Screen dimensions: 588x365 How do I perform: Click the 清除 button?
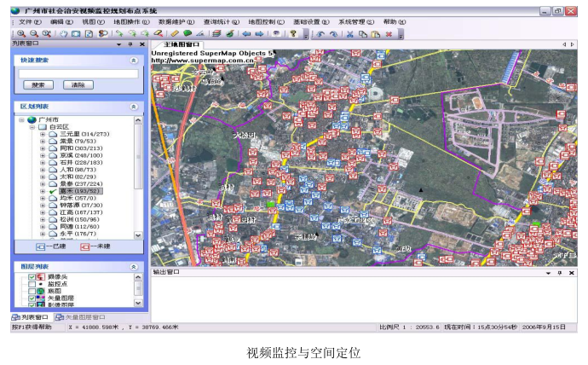(x=78, y=85)
